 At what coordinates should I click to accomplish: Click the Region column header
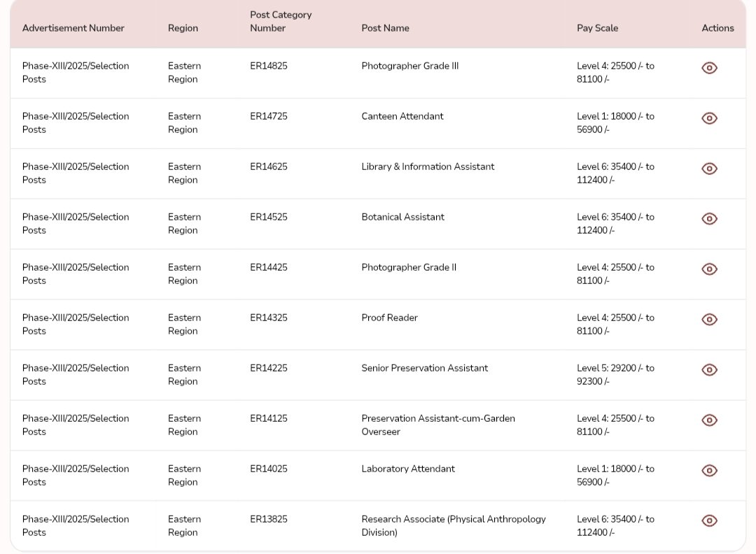coord(183,28)
